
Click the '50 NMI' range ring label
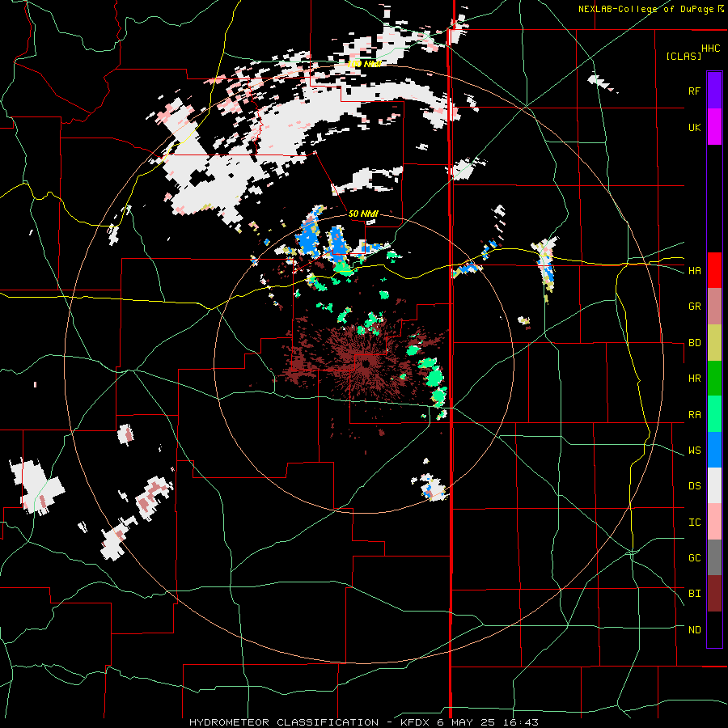click(363, 214)
